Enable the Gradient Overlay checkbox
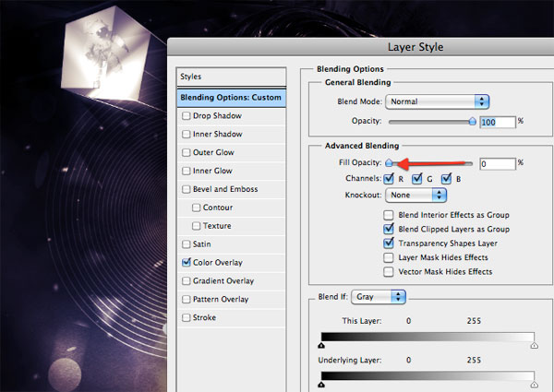The height and width of the screenshot is (392, 554). click(186, 281)
